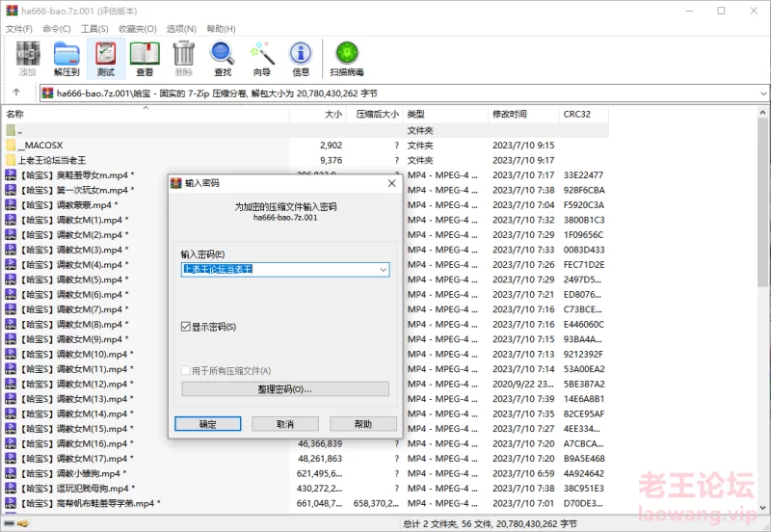Open the 文件(F) menu
771x532 pixels.
19,29
